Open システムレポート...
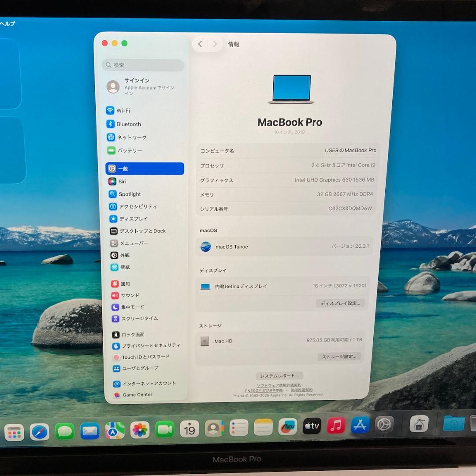The width and height of the screenshot is (476, 476). [279, 376]
